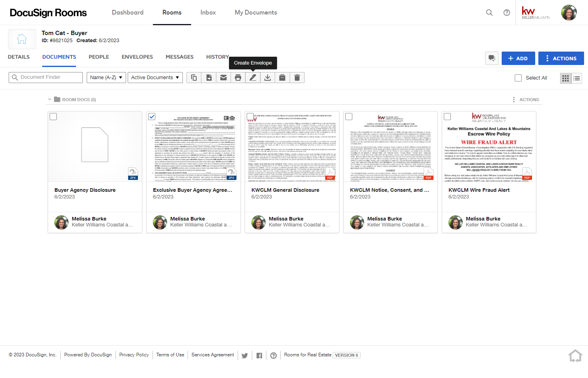Tick the Select All checkbox
Image resolution: width=588 pixels, height=378 pixels.
[518, 78]
